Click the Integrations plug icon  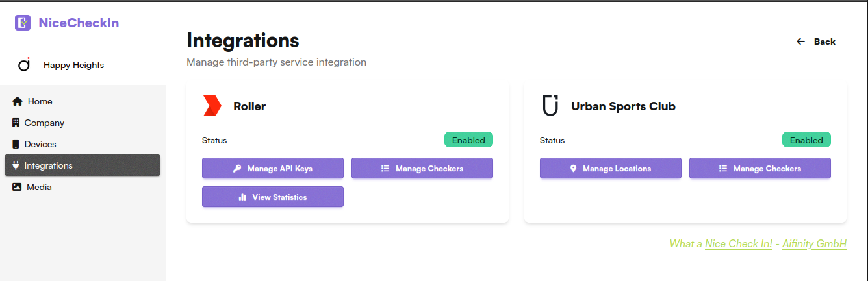click(x=16, y=165)
